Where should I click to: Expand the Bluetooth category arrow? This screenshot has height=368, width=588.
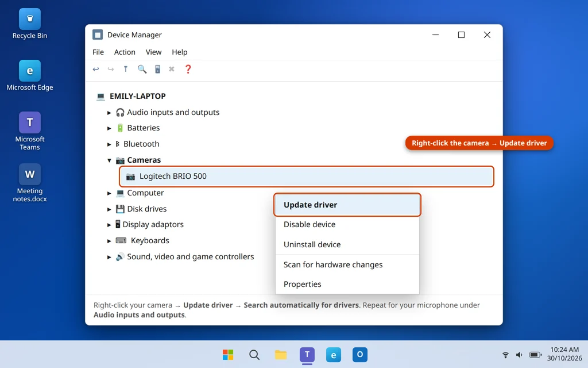(109, 144)
